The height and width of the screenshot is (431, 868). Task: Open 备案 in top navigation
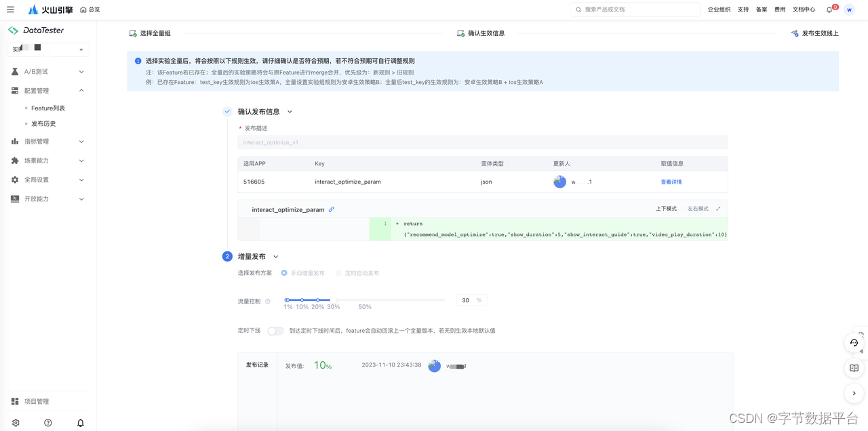[762, 9]
